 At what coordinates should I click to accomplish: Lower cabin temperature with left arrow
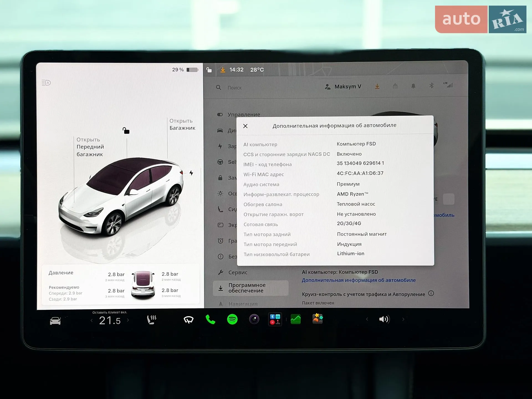pos(92,321)
